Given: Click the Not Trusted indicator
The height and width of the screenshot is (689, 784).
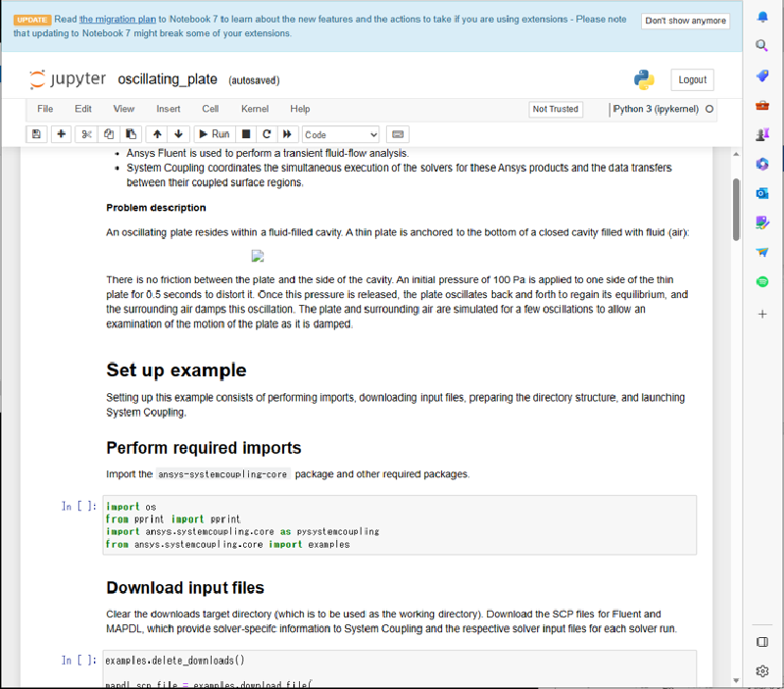Looking at the screenshot, I should (x=556, y=110).
